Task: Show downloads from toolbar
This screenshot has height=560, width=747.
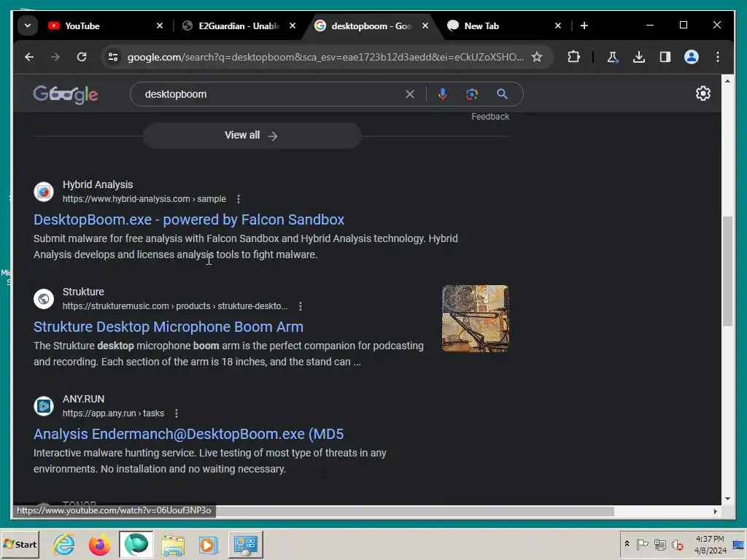Action: [x=639, y=57]
